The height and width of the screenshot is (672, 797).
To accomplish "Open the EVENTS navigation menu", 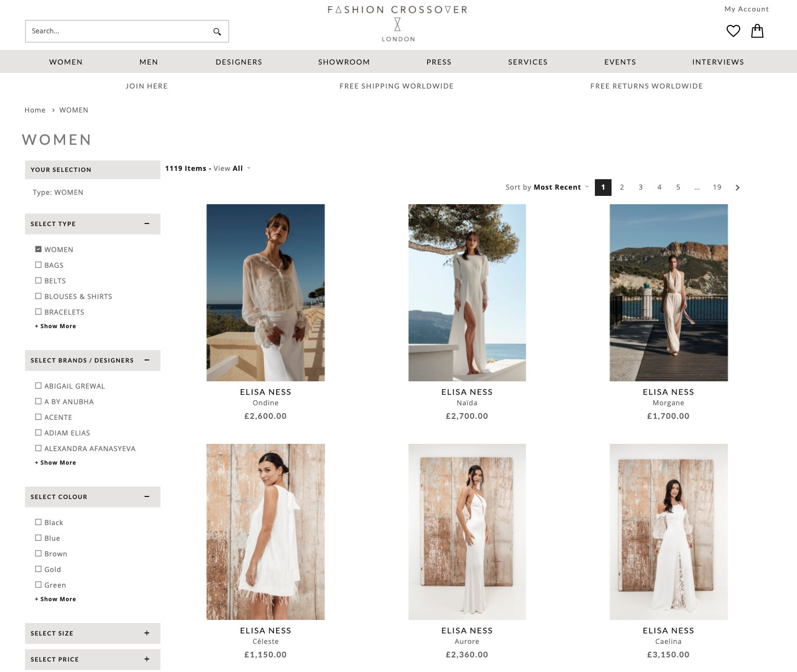I will click(x=620, y=62).
